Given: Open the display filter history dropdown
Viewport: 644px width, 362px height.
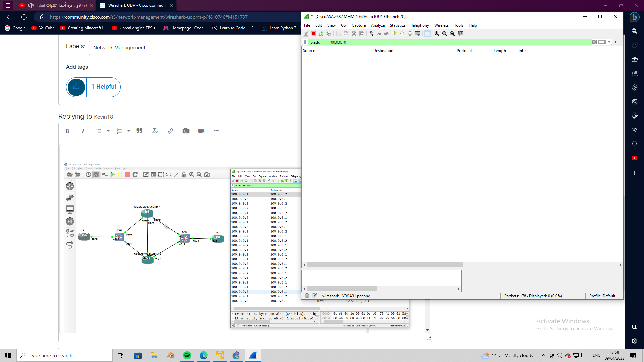Looking at the screenshot, I should (609, 42).
